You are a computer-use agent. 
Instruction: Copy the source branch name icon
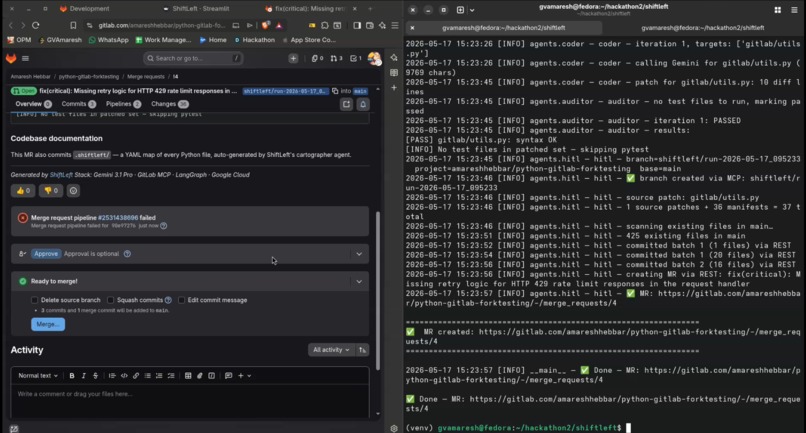tap(335, 91)
